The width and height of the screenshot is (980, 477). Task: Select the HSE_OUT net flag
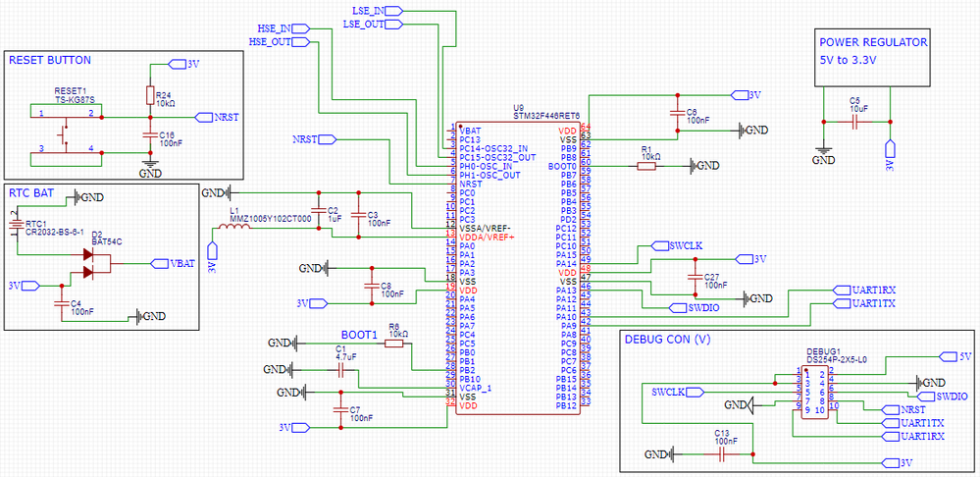point(280,42)
